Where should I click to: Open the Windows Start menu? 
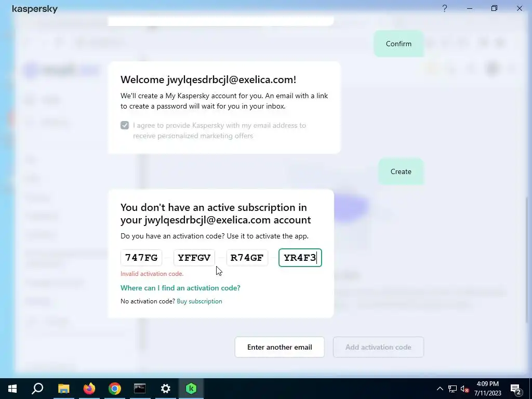(12, 389)
